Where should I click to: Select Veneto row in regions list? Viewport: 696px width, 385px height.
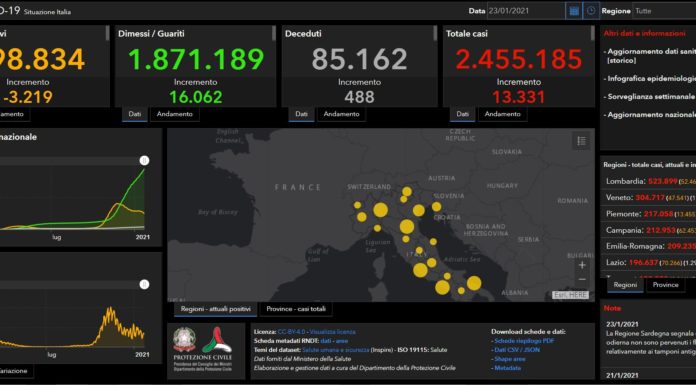(x=648, y=198)
